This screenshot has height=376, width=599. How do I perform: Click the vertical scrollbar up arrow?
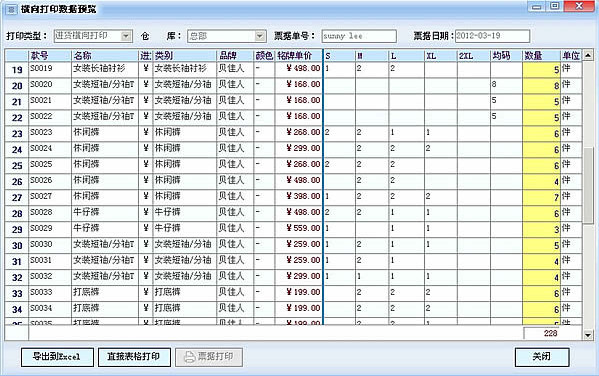click(x=588, y=56)
